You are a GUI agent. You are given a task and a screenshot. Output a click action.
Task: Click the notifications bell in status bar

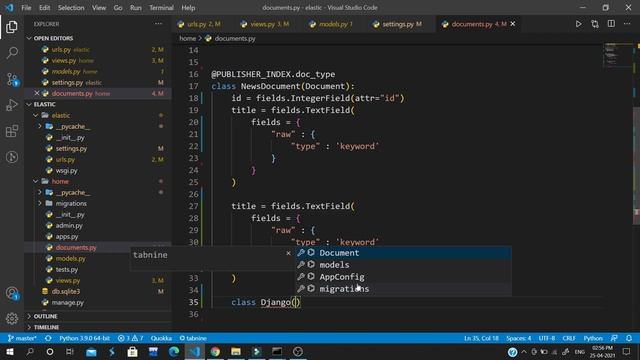point(629,338)
